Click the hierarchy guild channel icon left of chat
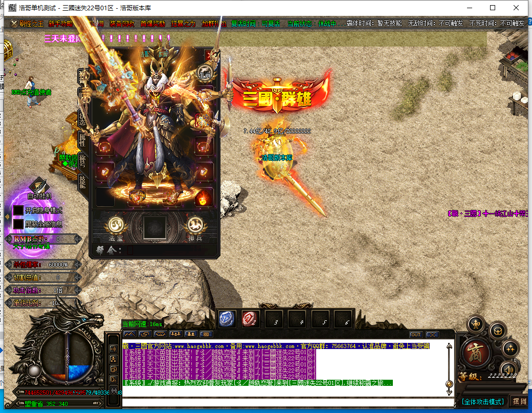Image resolution: width=532 pixels, height=413 pixels. [x=114, y=359]
